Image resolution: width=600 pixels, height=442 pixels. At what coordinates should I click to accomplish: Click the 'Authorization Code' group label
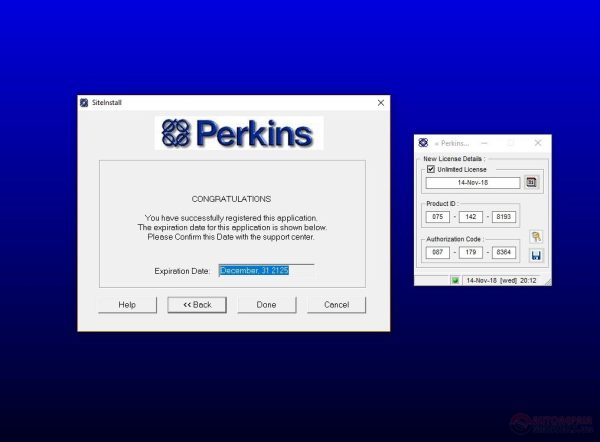[455, 239]
